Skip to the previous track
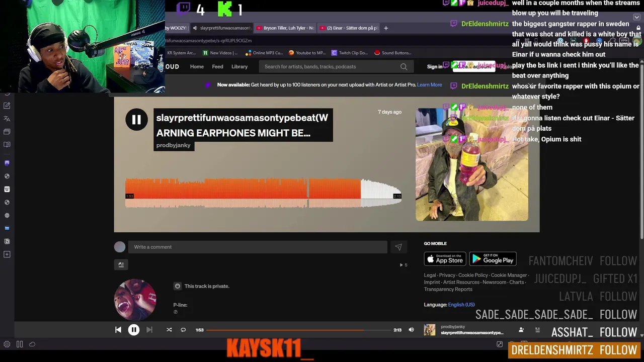644x362 pixels. (x=118, y=330)
